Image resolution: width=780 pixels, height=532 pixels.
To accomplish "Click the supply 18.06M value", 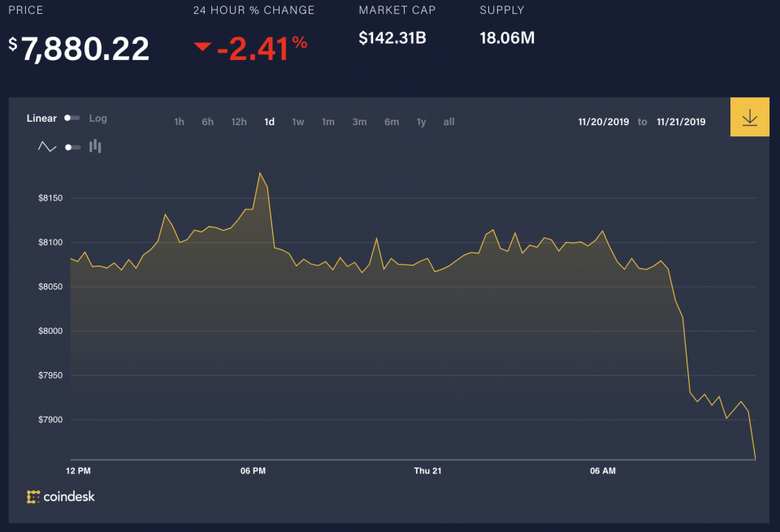I will click(507, 38).
